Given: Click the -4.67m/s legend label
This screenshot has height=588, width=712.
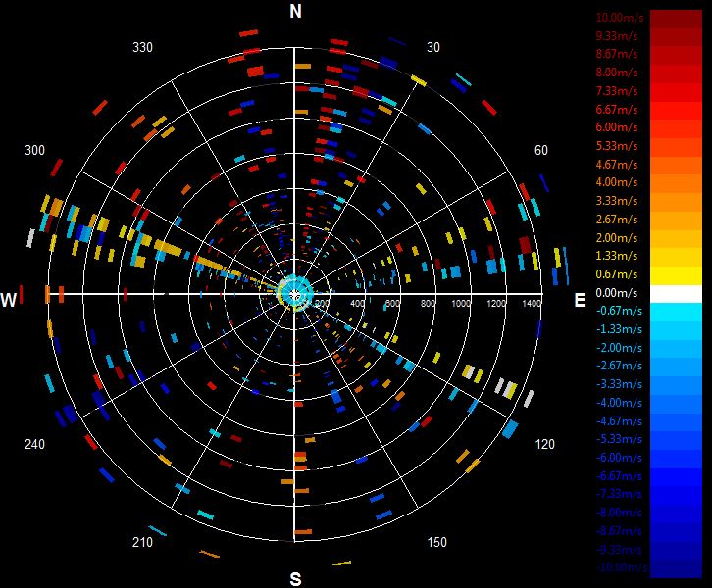Looking at the screenshot, I should [x=619, y=421].
